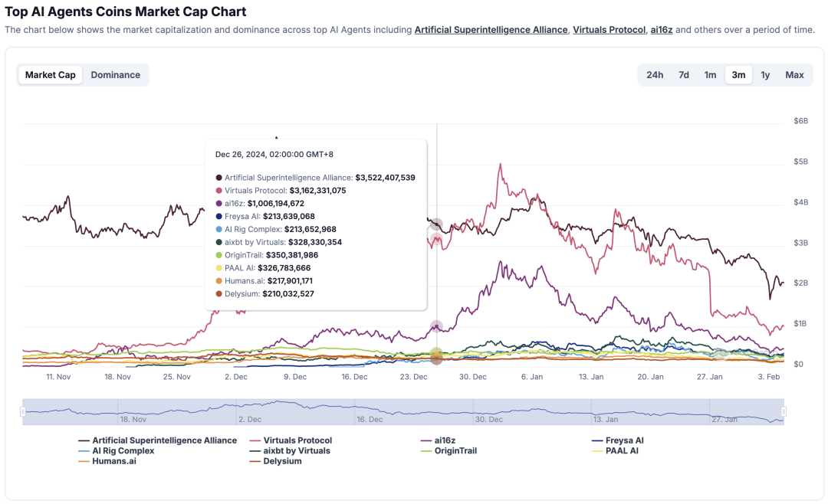Switch to the Dominance tab
Viewport: 828px width, 504px height.
tap(115, 75)
